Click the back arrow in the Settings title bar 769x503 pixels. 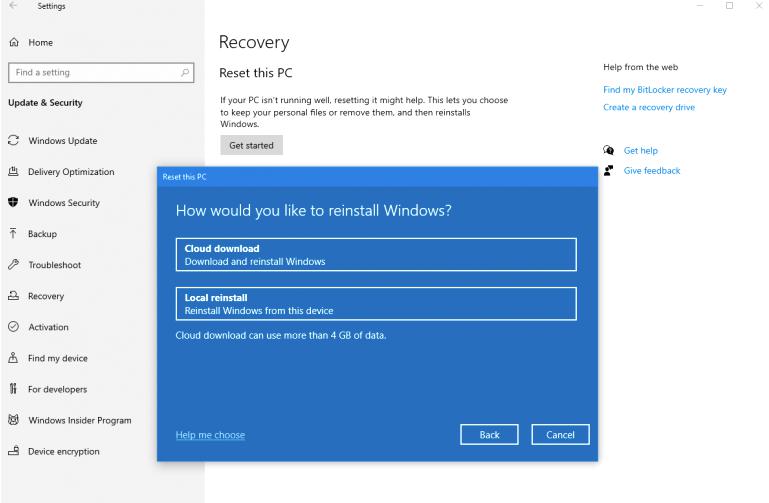tap(13, 6)
